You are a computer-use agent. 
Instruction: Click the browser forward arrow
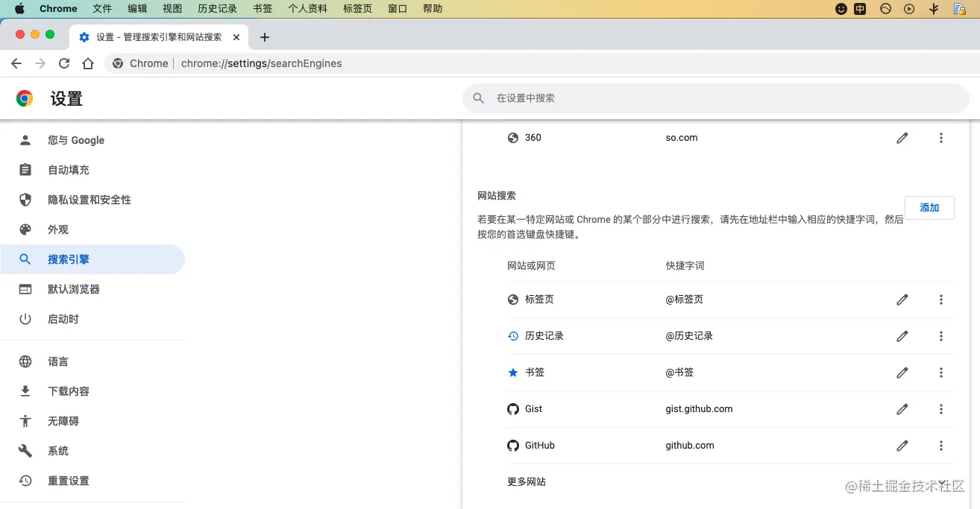[40, 63]
